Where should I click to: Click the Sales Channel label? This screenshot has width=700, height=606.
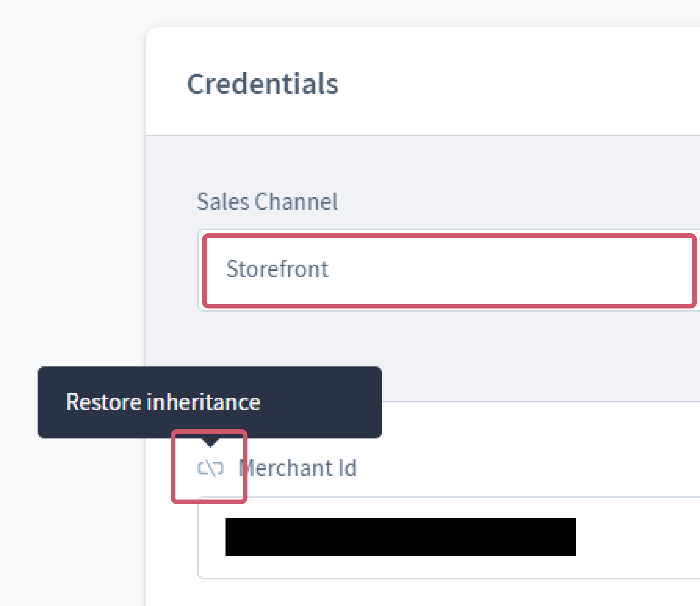click(267, 202)
